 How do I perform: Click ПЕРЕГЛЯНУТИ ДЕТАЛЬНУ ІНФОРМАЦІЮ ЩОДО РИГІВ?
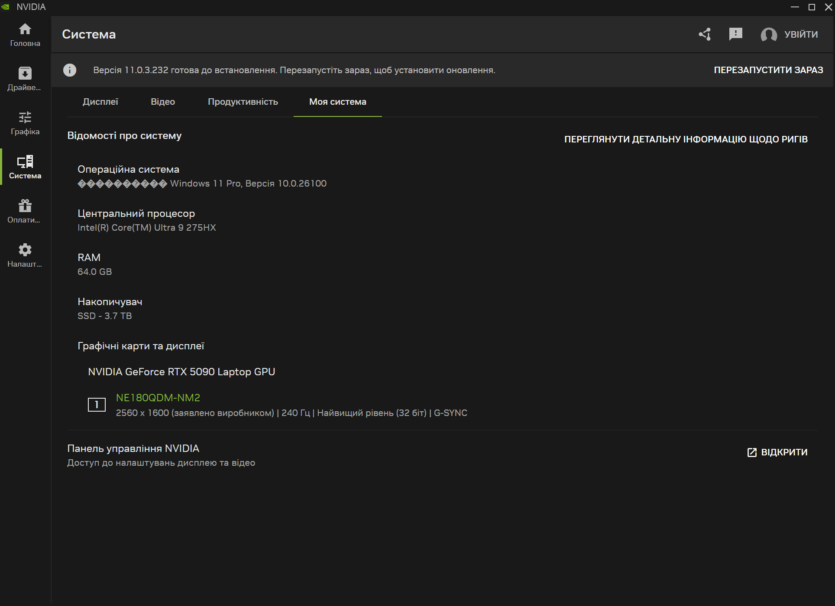point(686,140)
